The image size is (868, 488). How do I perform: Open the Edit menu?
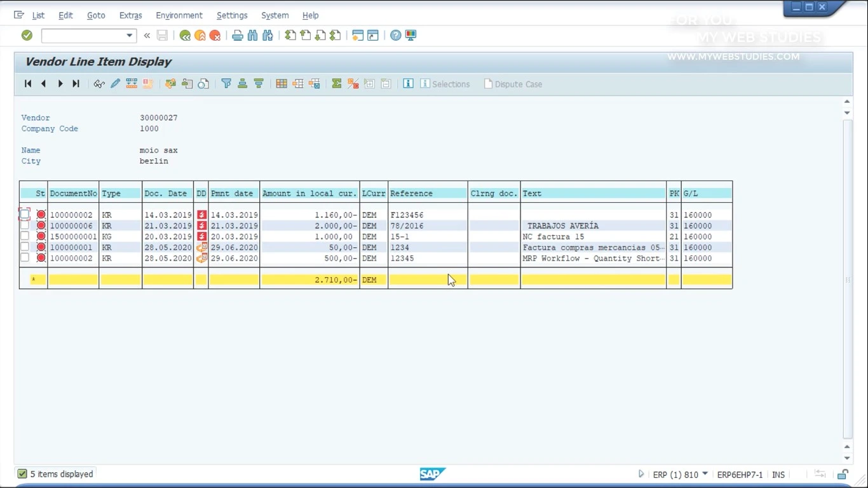65,15
